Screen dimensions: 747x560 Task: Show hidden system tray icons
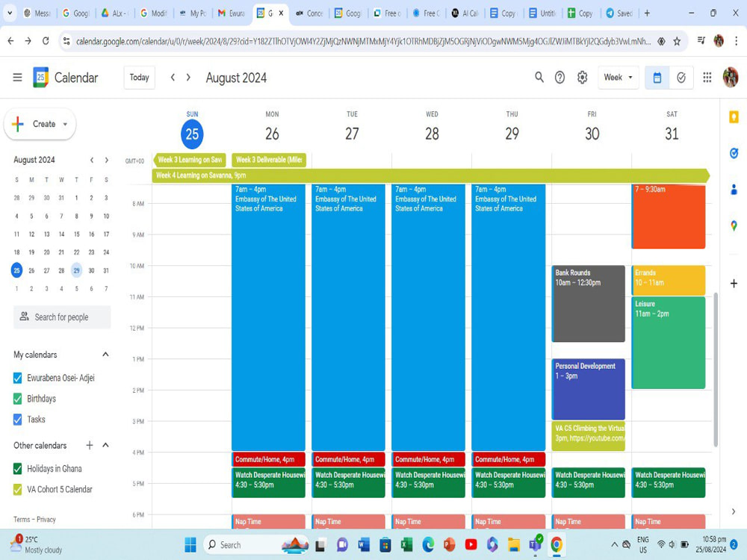pos(615,545)
